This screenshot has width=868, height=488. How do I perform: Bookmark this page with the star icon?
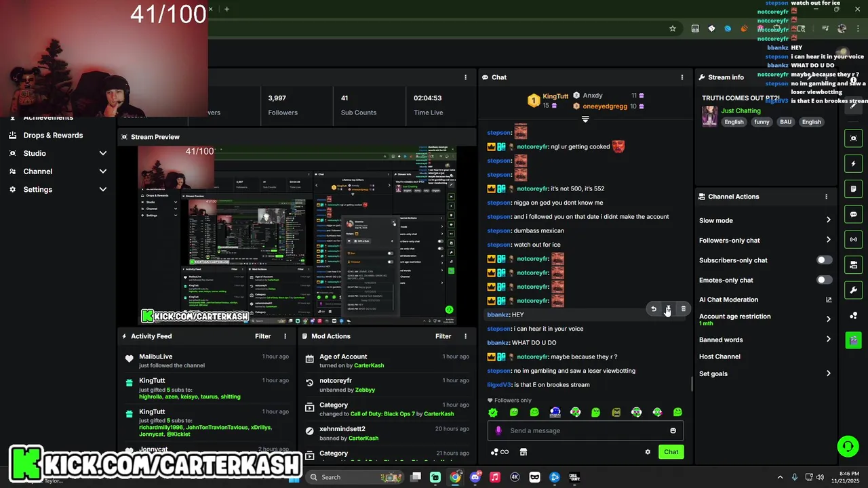pos(673,28)
